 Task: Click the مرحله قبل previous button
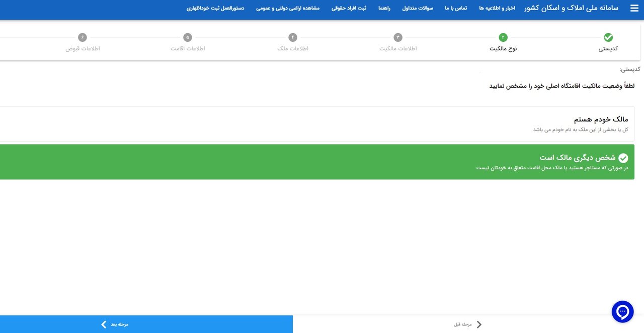463,324
